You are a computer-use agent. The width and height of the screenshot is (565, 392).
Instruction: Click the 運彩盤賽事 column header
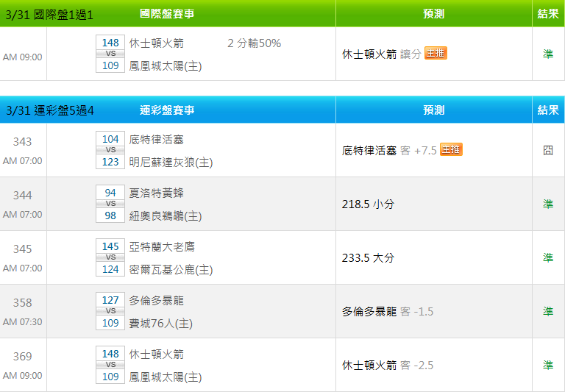(167, 110)
